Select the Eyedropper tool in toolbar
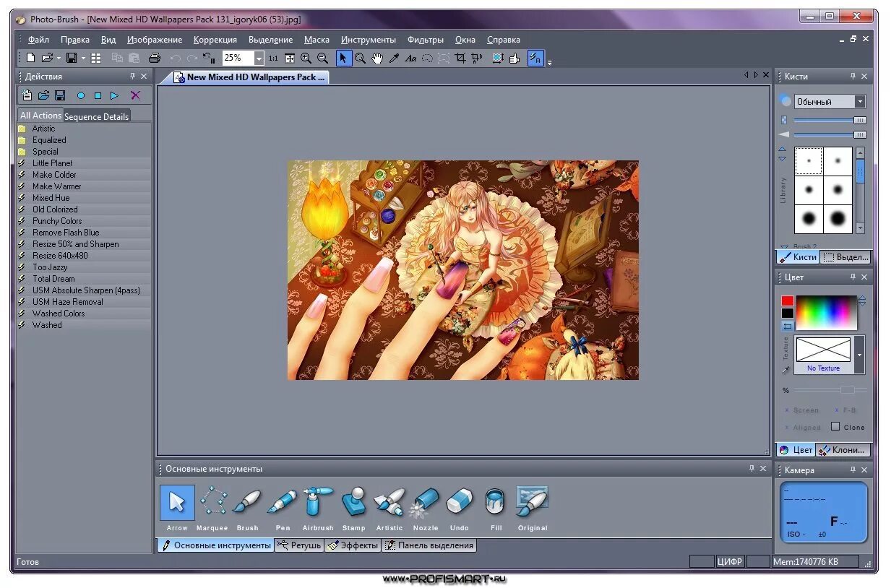The width and height of the screenshot is (891, 588). tap(394, 58)
